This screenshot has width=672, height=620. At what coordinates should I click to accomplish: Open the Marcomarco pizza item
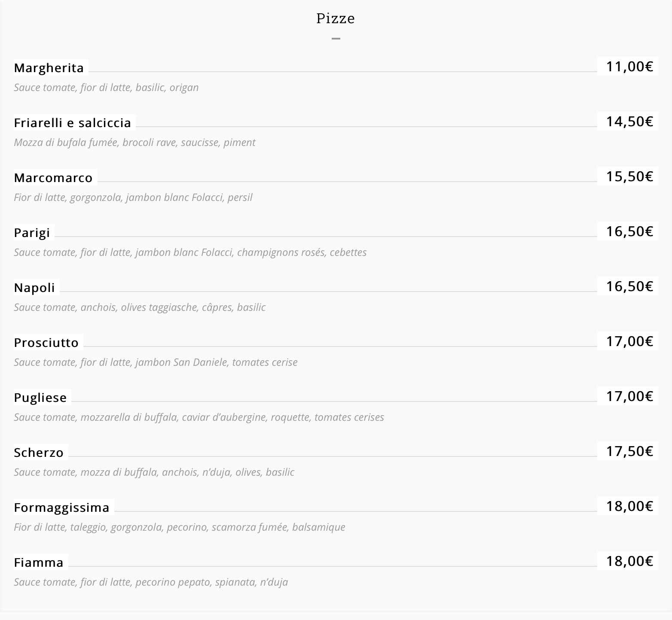tap(53, 178)
